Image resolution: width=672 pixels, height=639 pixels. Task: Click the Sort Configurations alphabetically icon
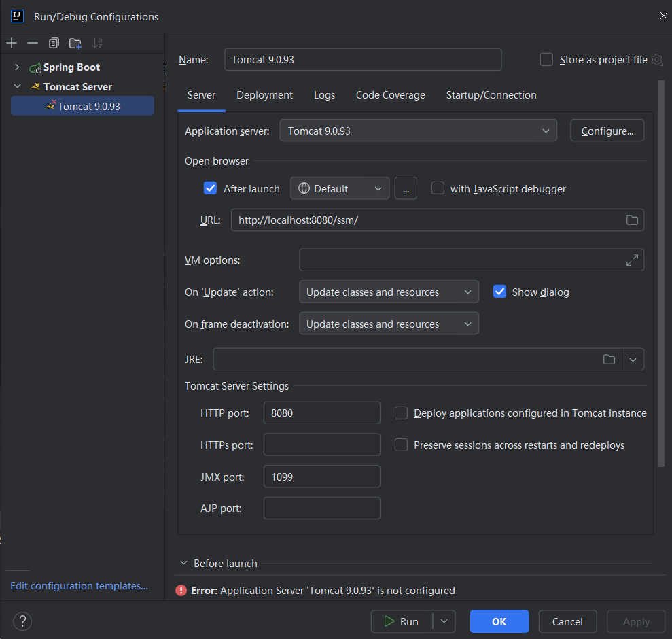[96, 43]
